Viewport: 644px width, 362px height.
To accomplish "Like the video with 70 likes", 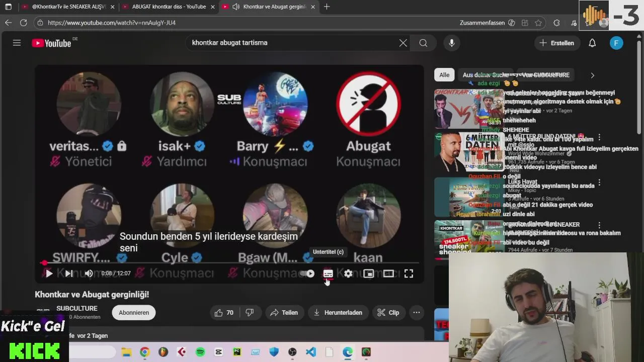I will 224,313.
